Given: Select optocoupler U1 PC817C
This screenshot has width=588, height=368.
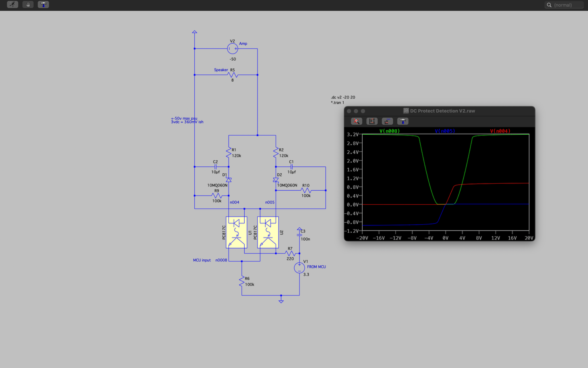Looking at the screenshot, I should pos(237,232).
